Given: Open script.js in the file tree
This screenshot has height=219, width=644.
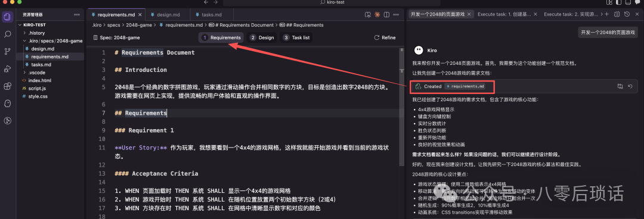Looking at the screenshot, I should 37,88.
